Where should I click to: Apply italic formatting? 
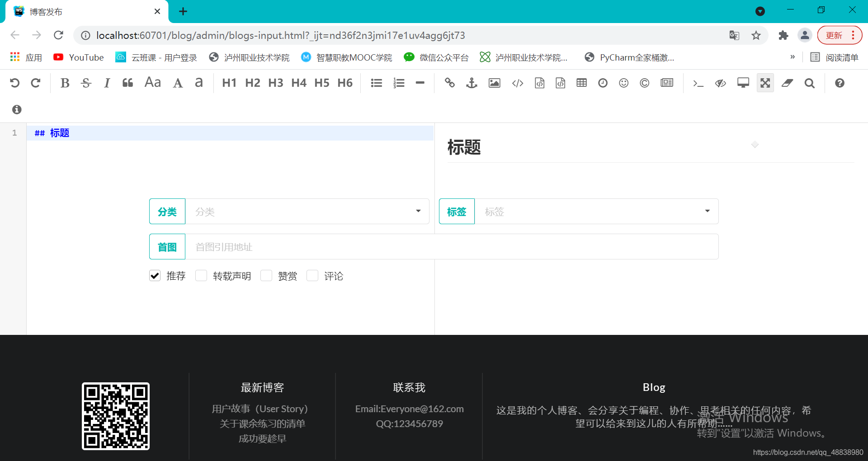click(x=107, y=83)
